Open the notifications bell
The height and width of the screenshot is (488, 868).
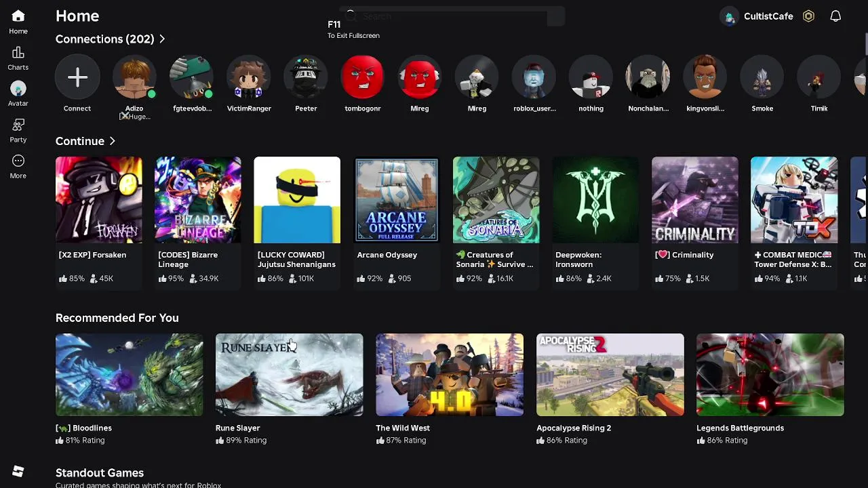[835, 16]
